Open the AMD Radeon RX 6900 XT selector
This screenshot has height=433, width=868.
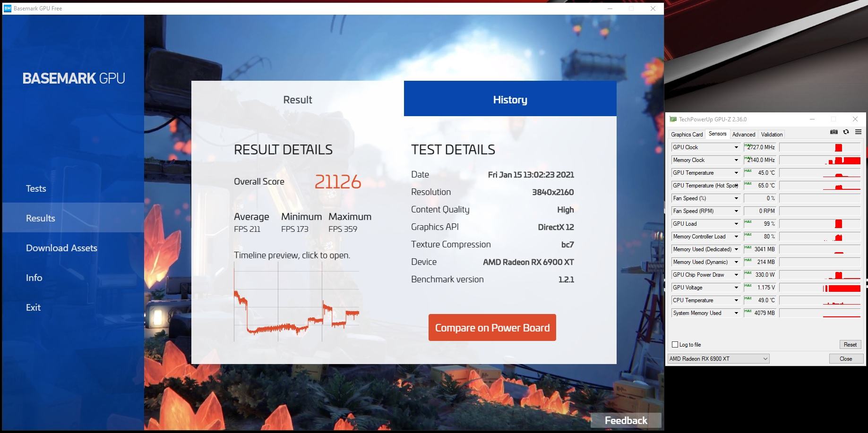pyautogui.click(x=719, y=359)
